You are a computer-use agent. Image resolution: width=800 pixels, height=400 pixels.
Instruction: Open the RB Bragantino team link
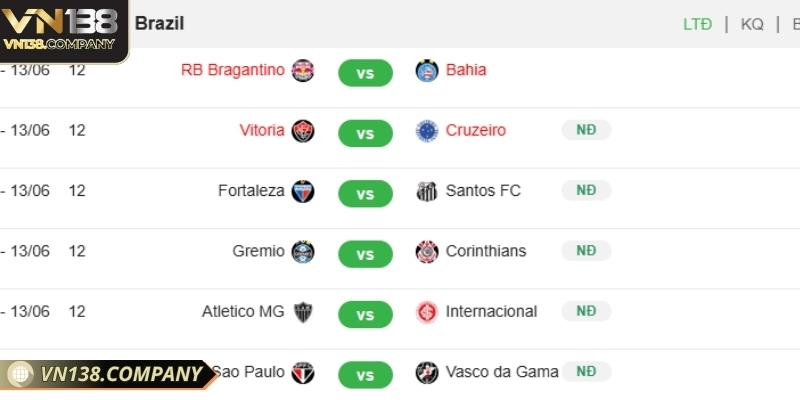coord(233,70)
